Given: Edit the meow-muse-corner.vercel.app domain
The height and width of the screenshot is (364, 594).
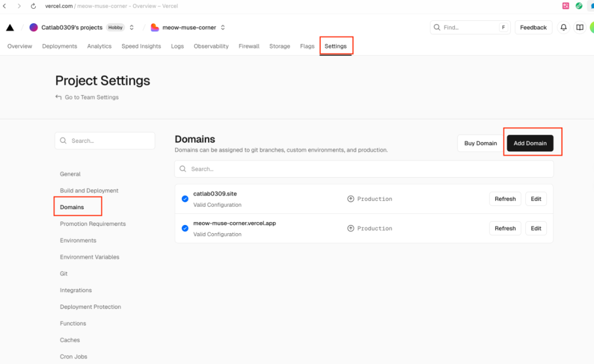Looking at the screenshot, I should tap(536, 228).
